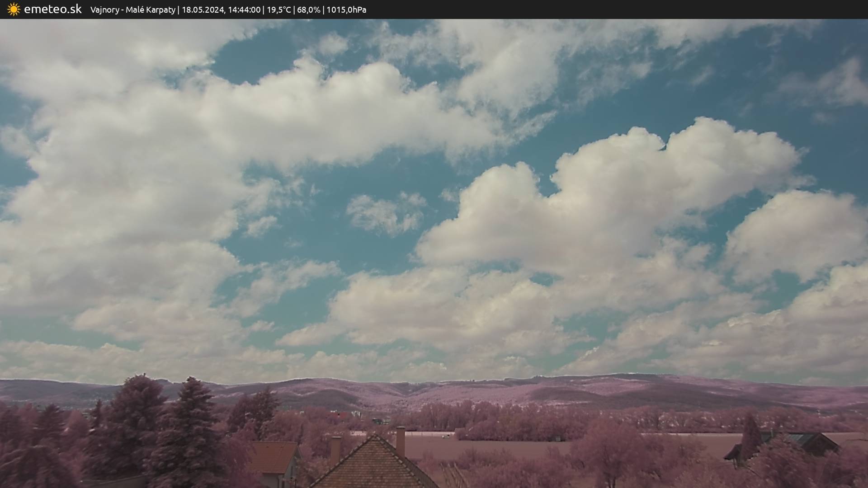Click the 18.05.2024 date text
This screenshot has height=488, width=868.
click(203, 9)
